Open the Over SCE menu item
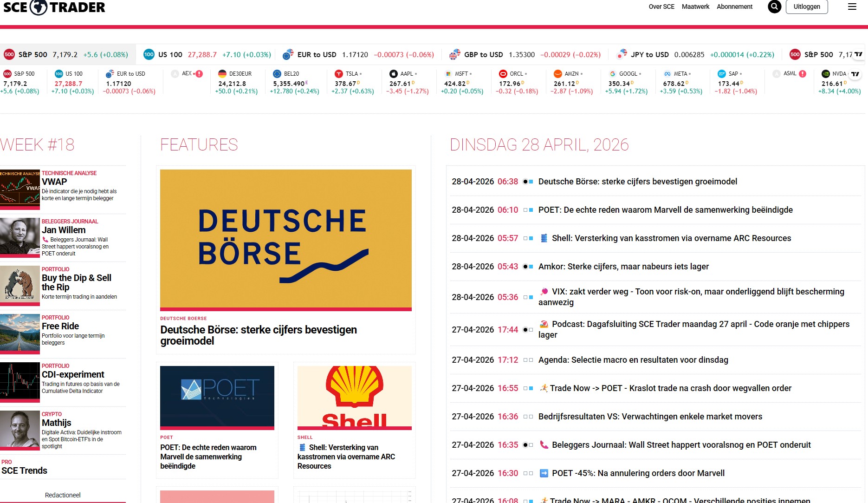 coord(661,7)
